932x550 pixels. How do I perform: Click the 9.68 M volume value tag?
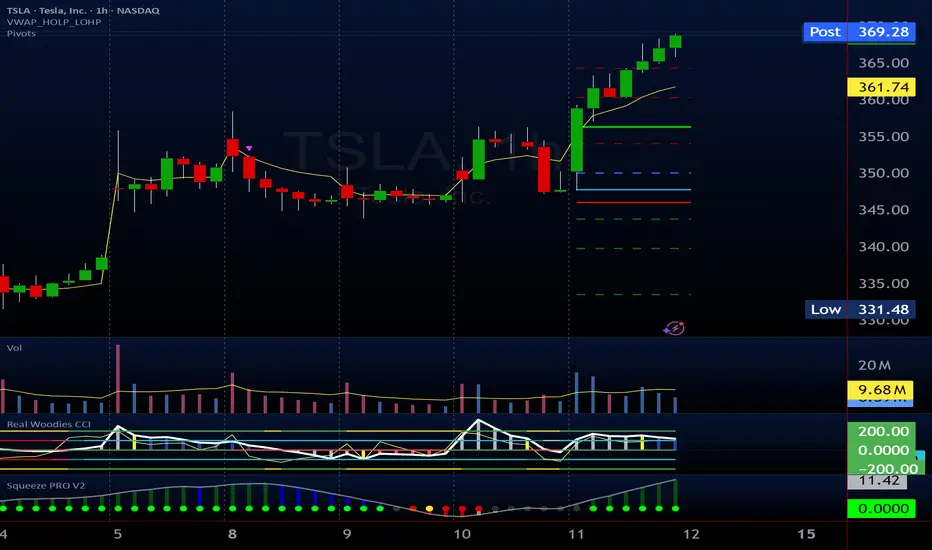[x=881, y=390]
